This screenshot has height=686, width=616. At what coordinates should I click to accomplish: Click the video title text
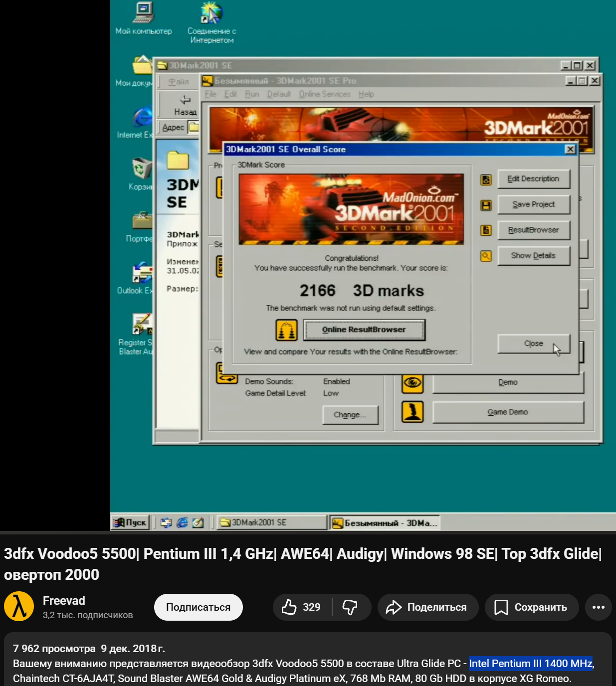(x=303, y=564)
